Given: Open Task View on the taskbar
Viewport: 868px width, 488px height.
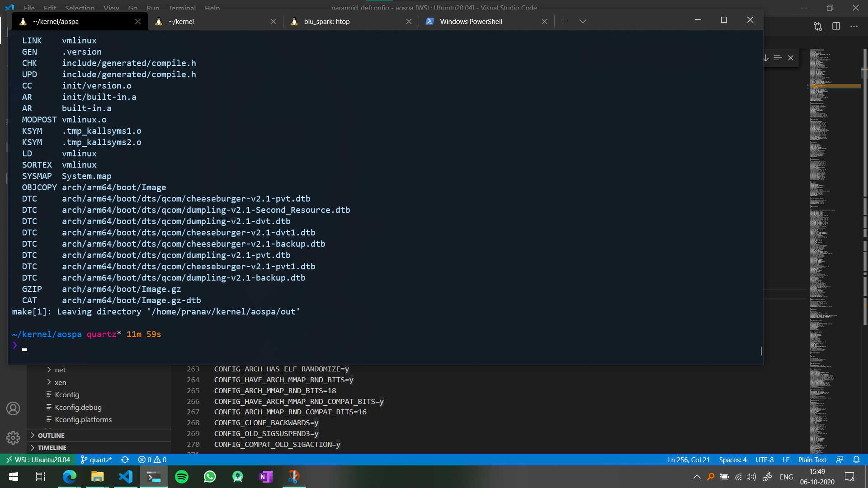Looking at the screenshot, I should pos(40,477).
